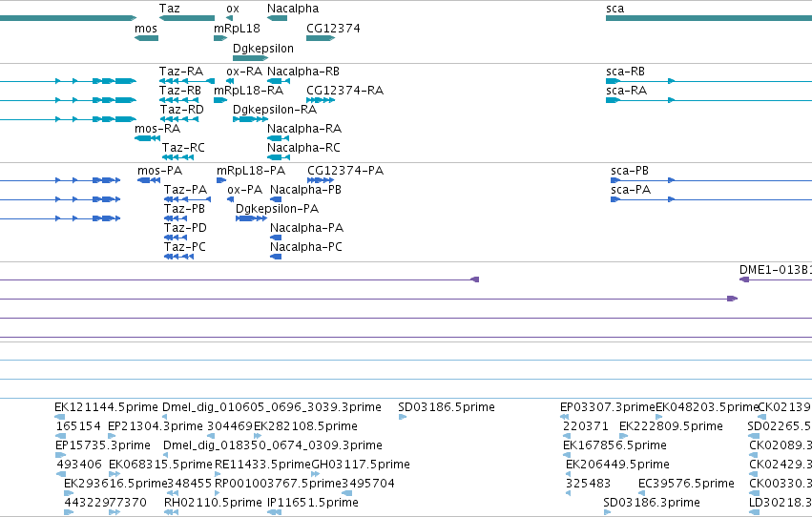Select the DME1-013B1 feature label
Viewport: 812px width, 517px height.
(x=775, y=270)
